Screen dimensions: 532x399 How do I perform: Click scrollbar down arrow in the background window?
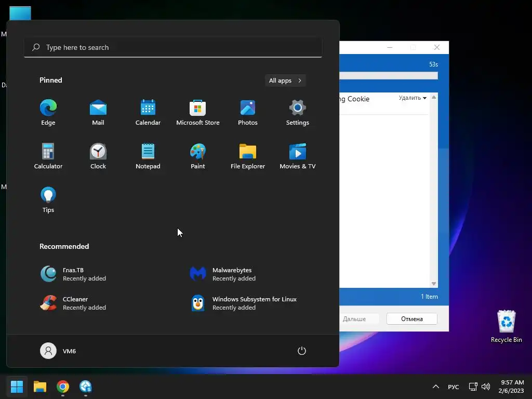tap(434, 284)
